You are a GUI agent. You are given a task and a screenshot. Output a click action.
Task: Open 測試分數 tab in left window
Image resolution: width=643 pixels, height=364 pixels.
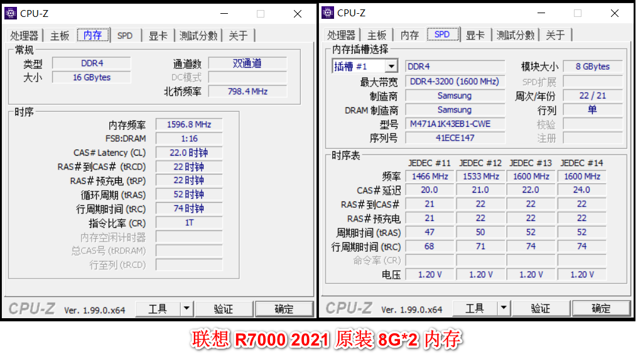[x=198, y=36]
